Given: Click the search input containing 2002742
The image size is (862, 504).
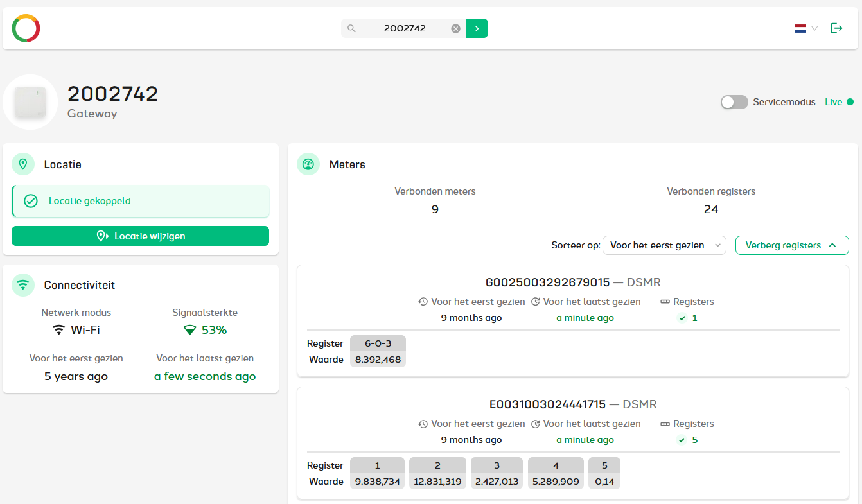Looking at the screenshot, I should click(x=405, y=28).
